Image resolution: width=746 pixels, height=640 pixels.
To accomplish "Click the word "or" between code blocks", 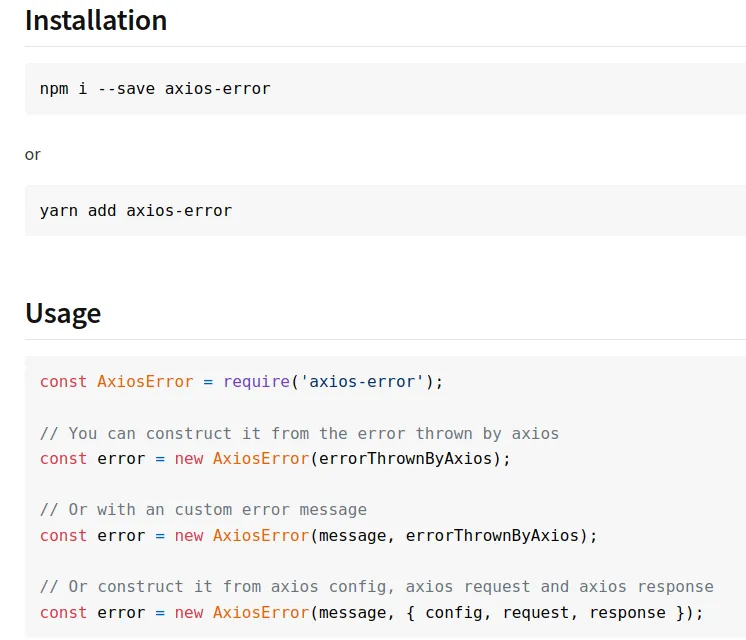I will point(33,155).
